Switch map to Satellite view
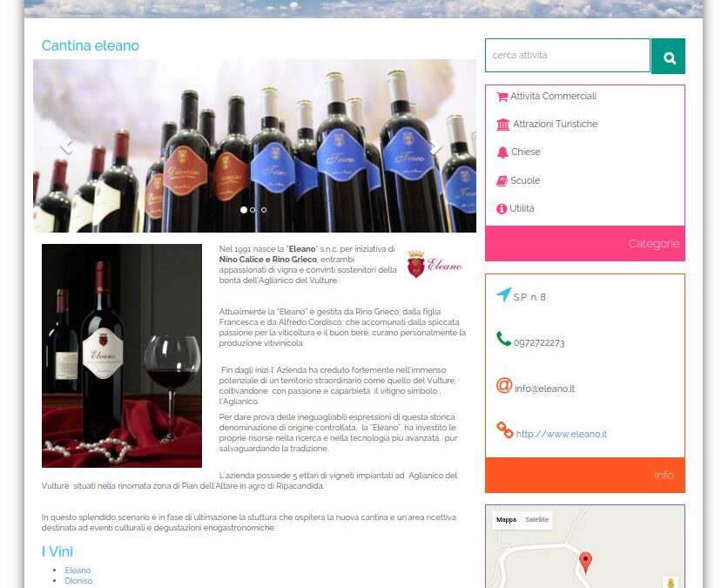This screenshot has height=588, width=728. pyautogui.click(x=536, y=520)
